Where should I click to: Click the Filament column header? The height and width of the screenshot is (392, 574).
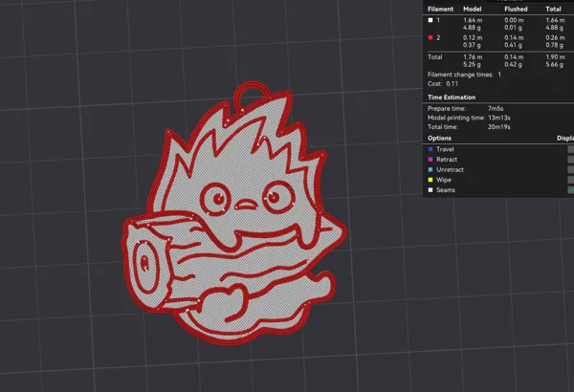(440, 10)
